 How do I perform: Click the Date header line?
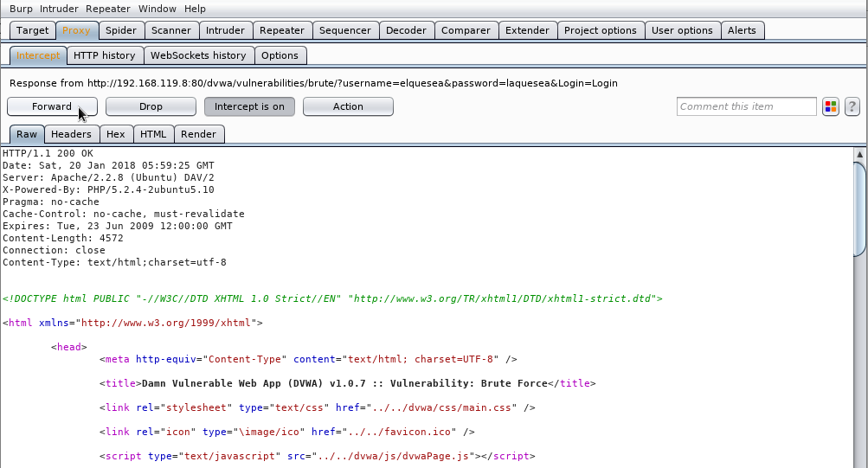pyautogui.click(x=108, y=165)
